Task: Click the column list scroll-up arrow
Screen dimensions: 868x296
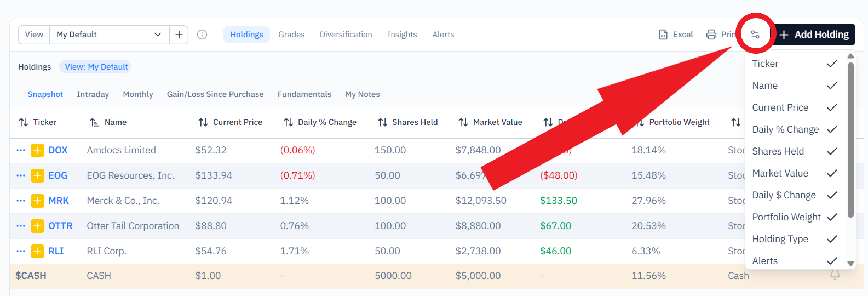Action: pos(850,56)
